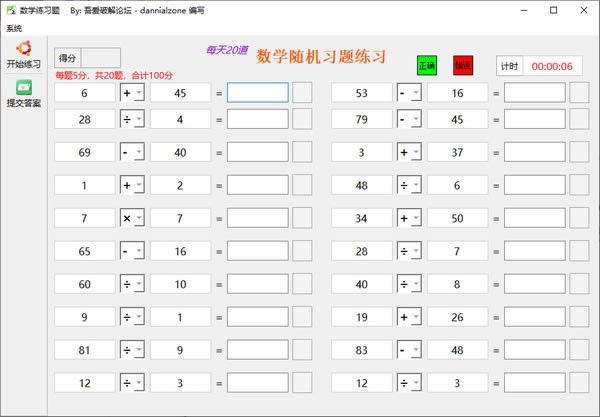Click the red 每题5分 scoring note
This screenshot has height=417, width=600.
click(114, 75)
